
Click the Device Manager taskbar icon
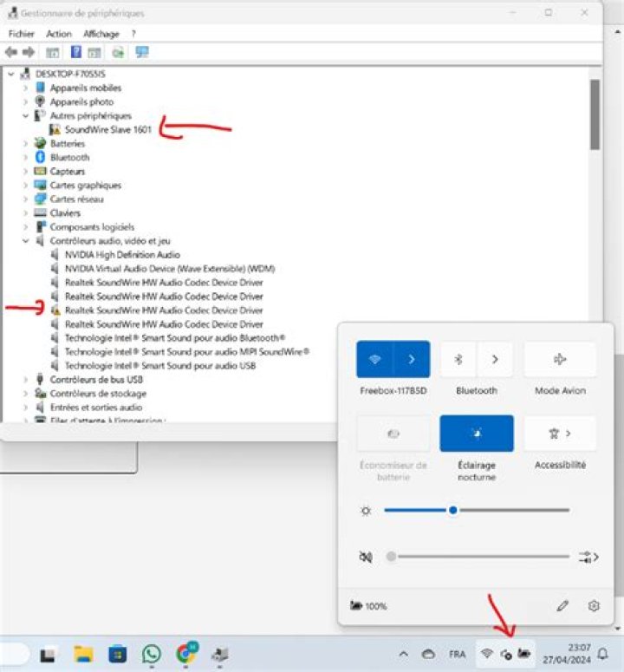(x=220, y=655)
